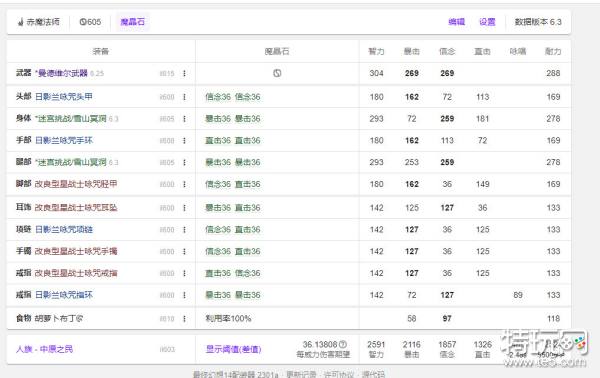Click the 信念 column header
This screenshot has width=600, height=378.
[x=447, y=51]
